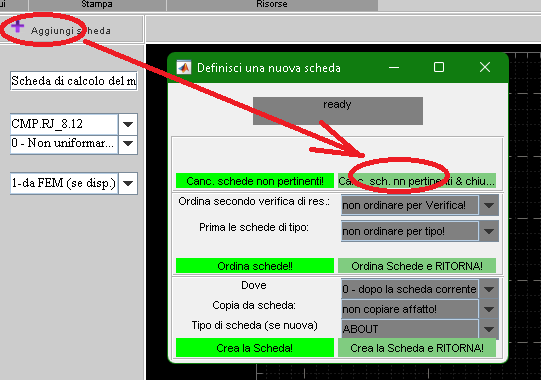Image resolution: width=541 pixels, height=380 pixels.
Task: Minimize the Definisci una nuova scheda dialog
Action: click(x=394, y=67)
